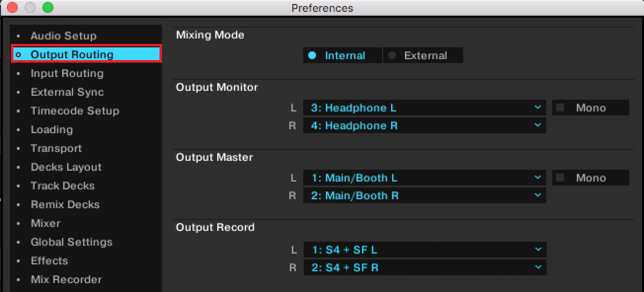The height and width of the screenshot is (292, 644).
Task: Open the Mixer preferences page
Action: [x=45, y=223]
